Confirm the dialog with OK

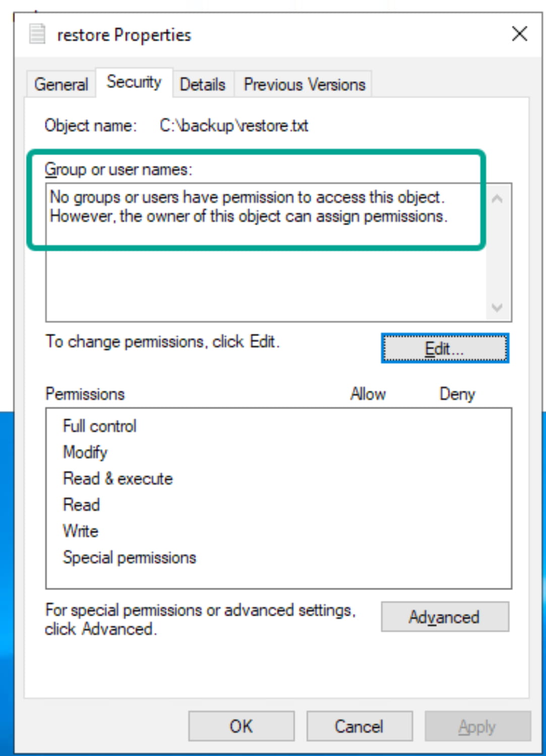(x=241, y=726)
